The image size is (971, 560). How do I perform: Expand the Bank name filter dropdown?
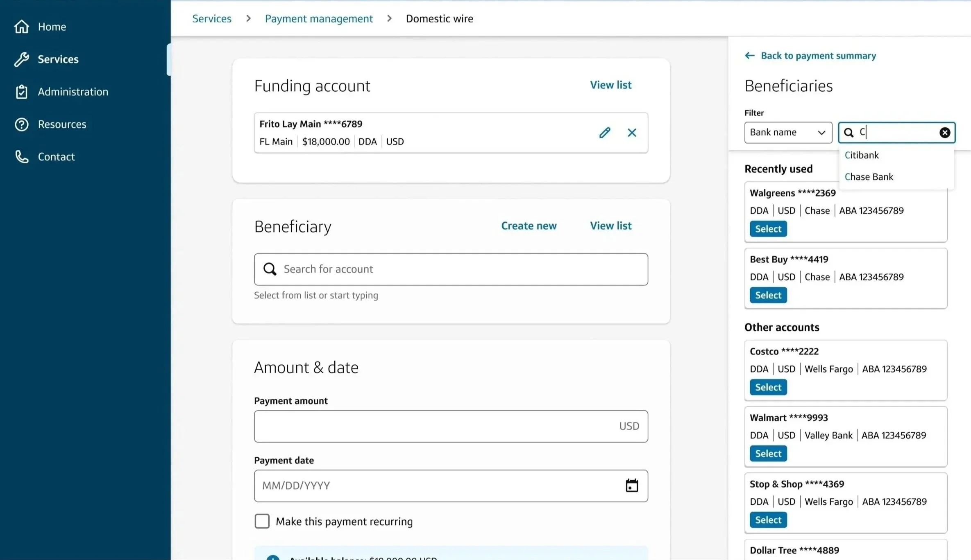tap(788, 133)
